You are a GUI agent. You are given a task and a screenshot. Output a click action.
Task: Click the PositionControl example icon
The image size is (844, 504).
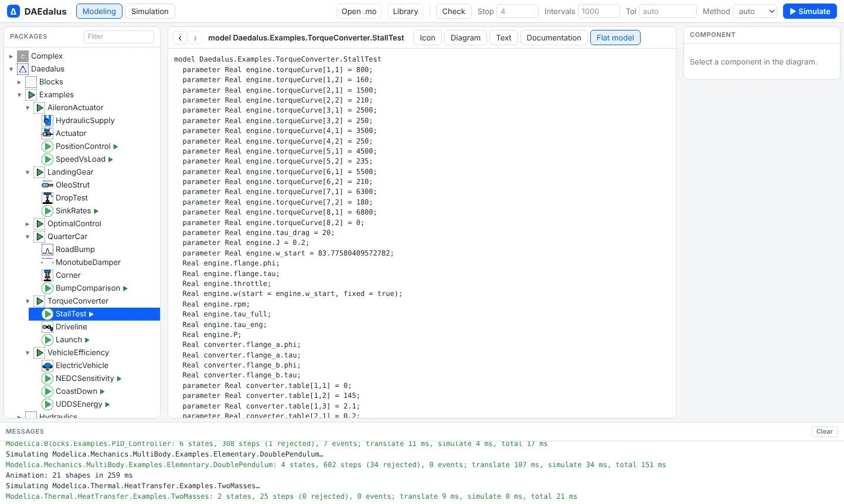click(x=47, y=147)
